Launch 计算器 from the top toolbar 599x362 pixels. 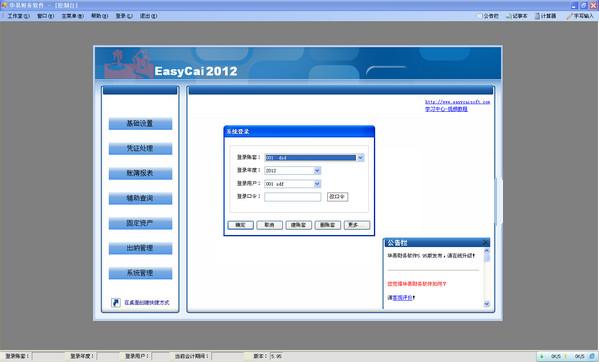coord(545,16)
